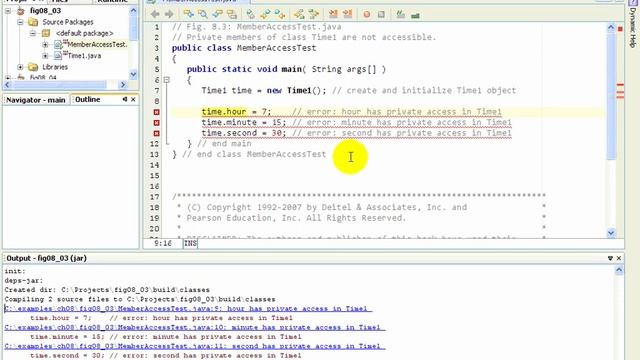The width and height of the screenshot is (640, 360).
Task: Uncomment the selected lines
Action: [x=415, y=15]
